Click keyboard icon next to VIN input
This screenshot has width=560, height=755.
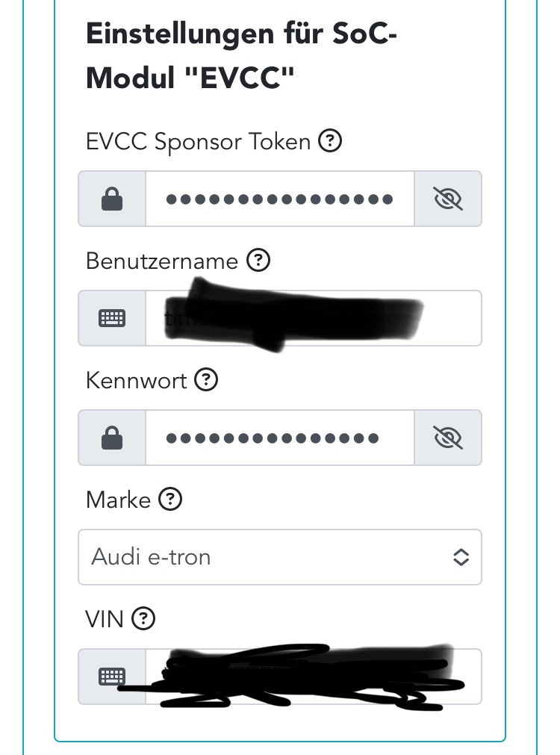point(112,677)
